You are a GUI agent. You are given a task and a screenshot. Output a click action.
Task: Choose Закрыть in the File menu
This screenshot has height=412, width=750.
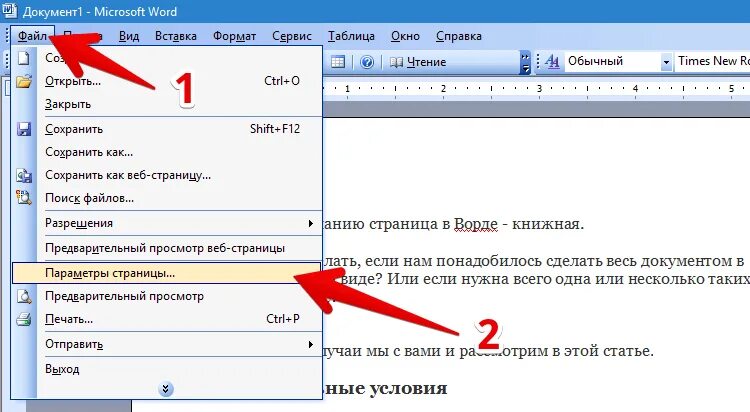[x=167, y=104]
